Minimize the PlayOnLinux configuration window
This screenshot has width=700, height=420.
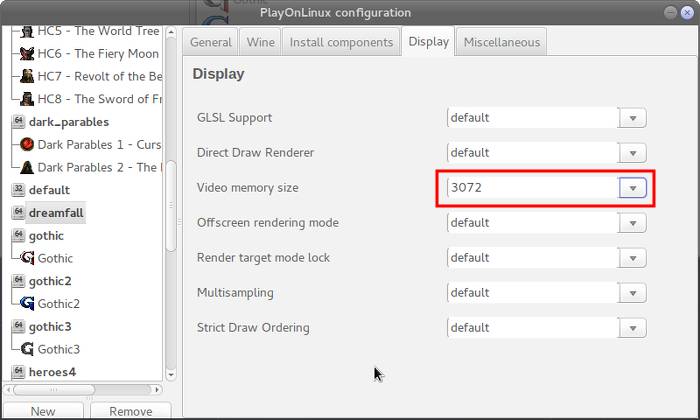click(x=670, y=12)
